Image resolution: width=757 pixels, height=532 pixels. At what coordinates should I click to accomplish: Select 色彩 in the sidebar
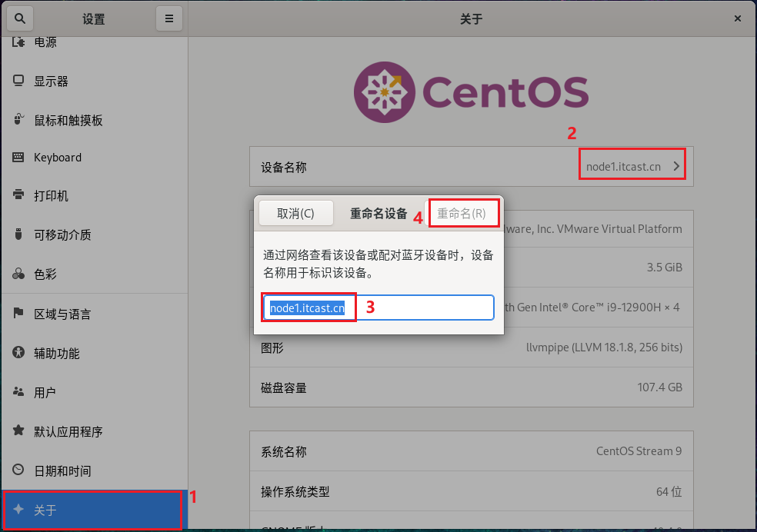94,274
